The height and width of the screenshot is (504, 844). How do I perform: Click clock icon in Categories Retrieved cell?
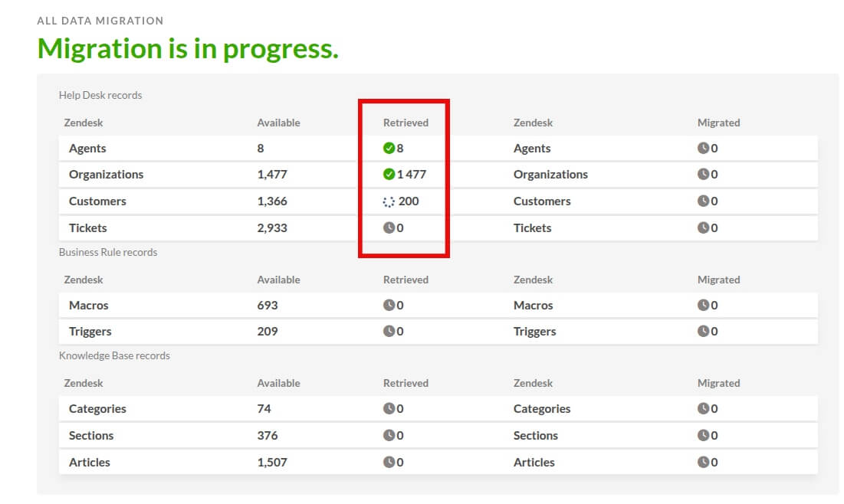(x=389, y=408)
